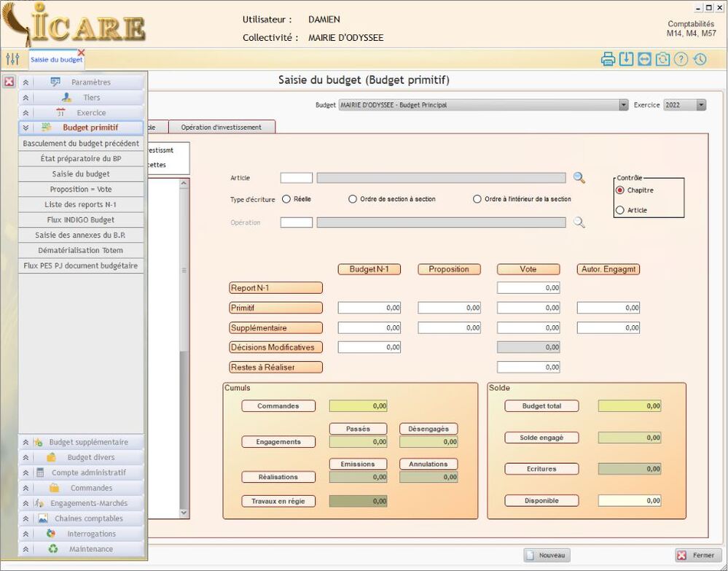Click the printer icon in the toolbar
This screenshot has height=571, width=728.
(608, 60)
